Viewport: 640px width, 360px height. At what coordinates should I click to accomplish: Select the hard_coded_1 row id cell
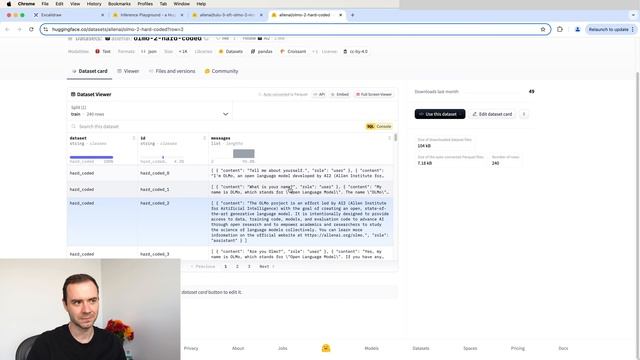tap(154, 189)
